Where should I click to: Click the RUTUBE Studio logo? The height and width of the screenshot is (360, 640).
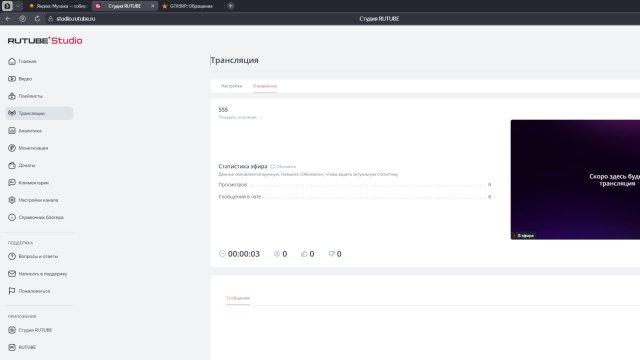45,40
